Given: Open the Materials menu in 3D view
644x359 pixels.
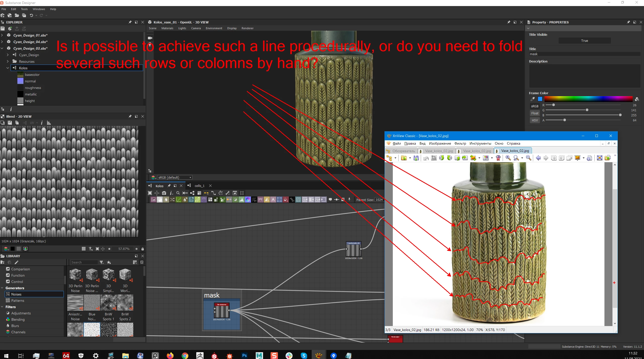Looking at the screenshot, I should click(167, 28).
